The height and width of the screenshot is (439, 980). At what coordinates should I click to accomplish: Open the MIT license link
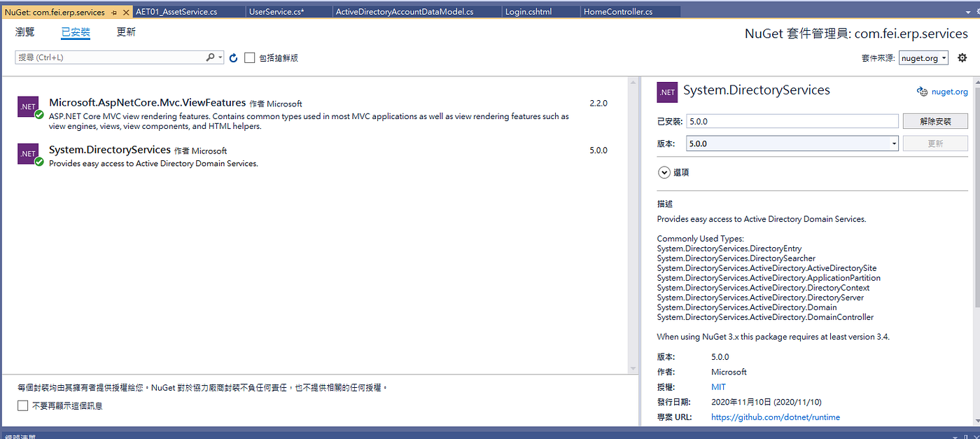click(x=718, y=386)
